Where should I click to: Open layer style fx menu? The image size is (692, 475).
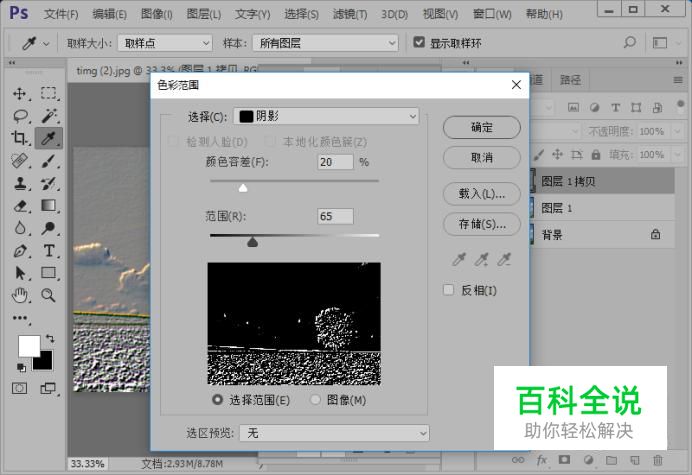542,460
